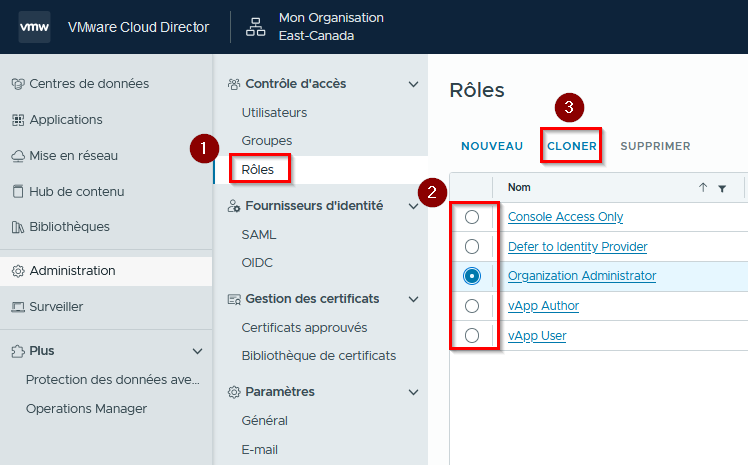Click the Mise en réseau cloud icon
The width and height of the screenshot is (748, 465).
[18, 156]
